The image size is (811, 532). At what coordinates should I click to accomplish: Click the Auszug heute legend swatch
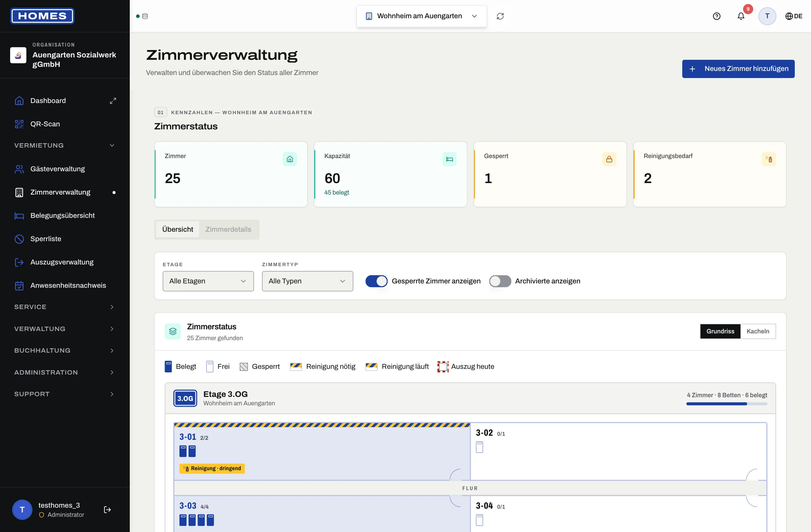tap(443, 367)
